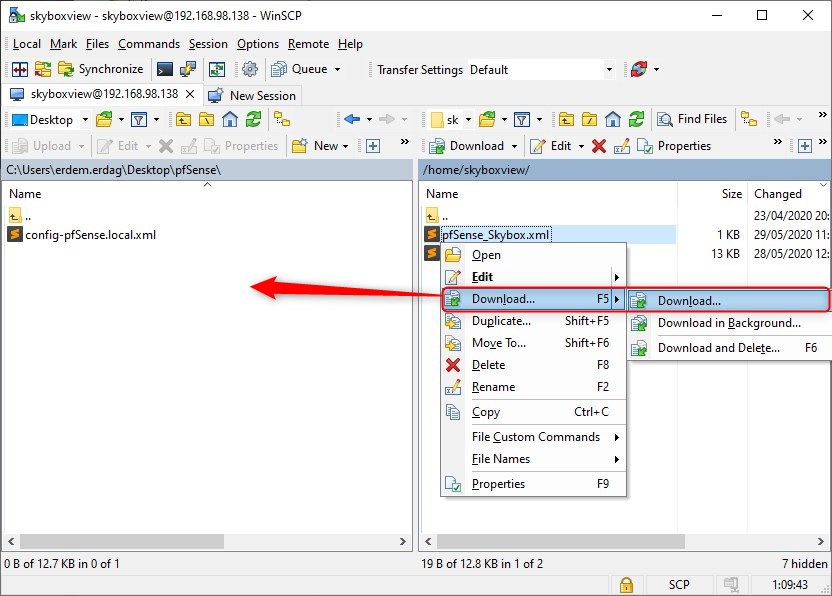The width and height of the screenshot is (832, 596).
Task: Close the skyboxview@192.168.98.138 session tab
Action: (x=190, y=94)
